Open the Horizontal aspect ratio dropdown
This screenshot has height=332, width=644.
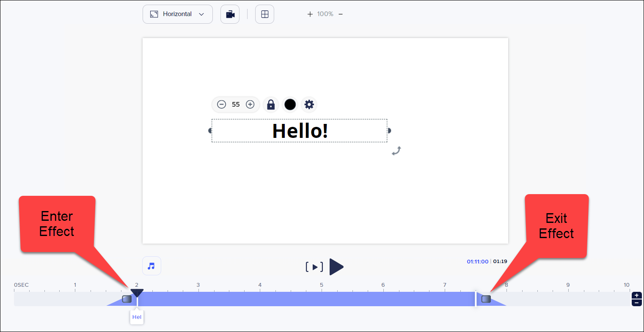pyautogui.click(x=177, y=14)
